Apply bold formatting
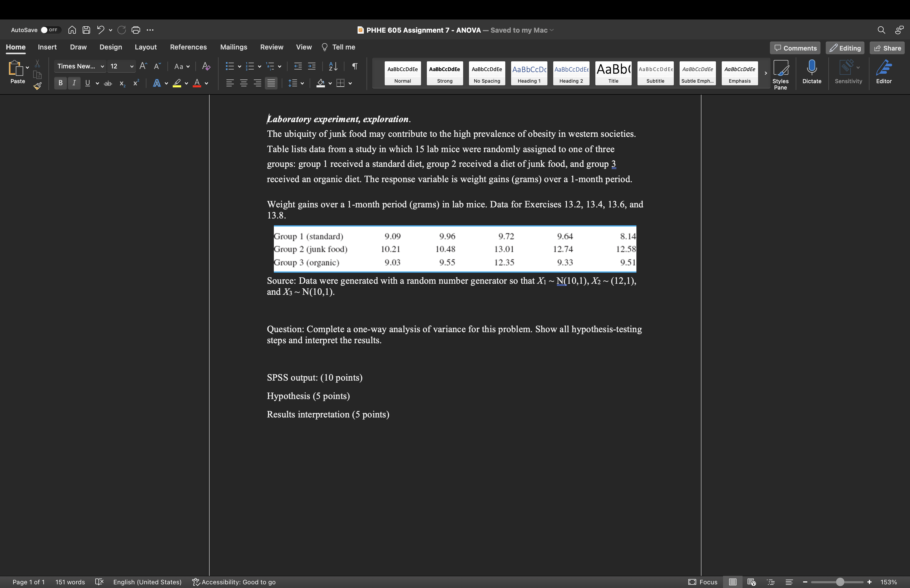Image resolution: width=910 pixels, height=588 pixels. click(x=60, y=83)
